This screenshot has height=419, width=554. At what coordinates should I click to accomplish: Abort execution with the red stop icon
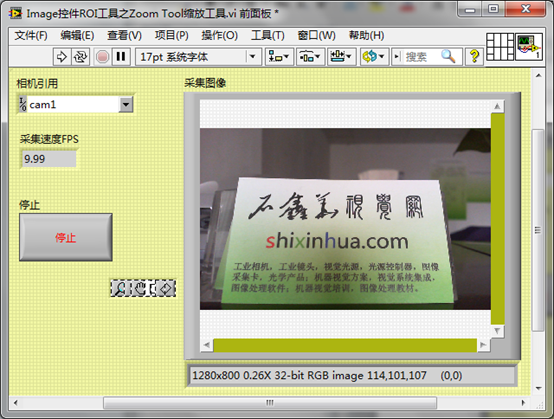coord(102,57)
